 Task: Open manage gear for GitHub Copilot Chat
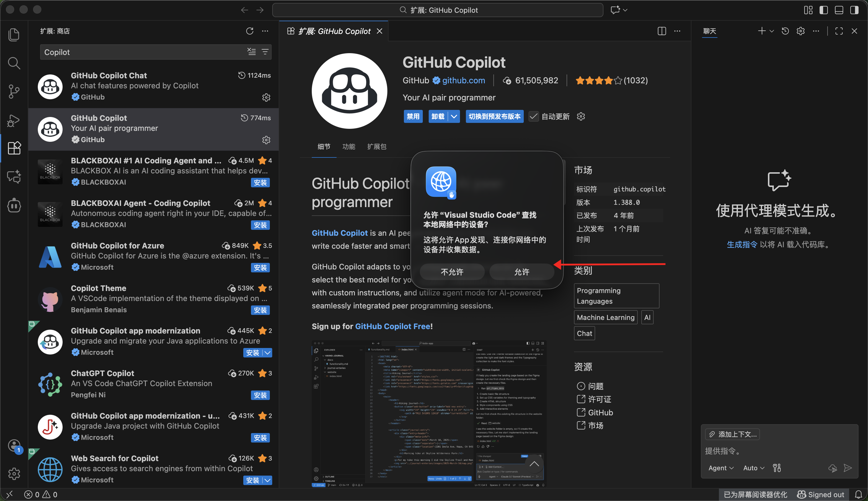pyautogui.click(x=266, y=98)
